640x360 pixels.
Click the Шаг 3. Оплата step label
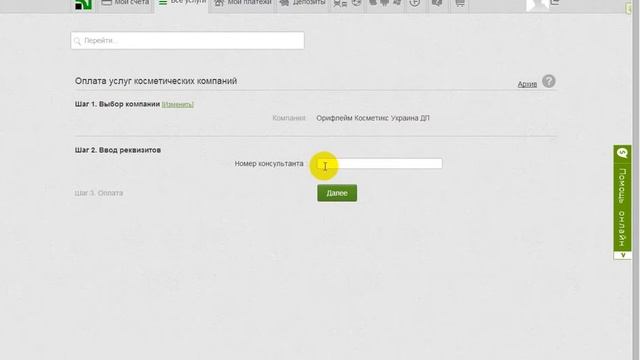(x=99, y=193)
